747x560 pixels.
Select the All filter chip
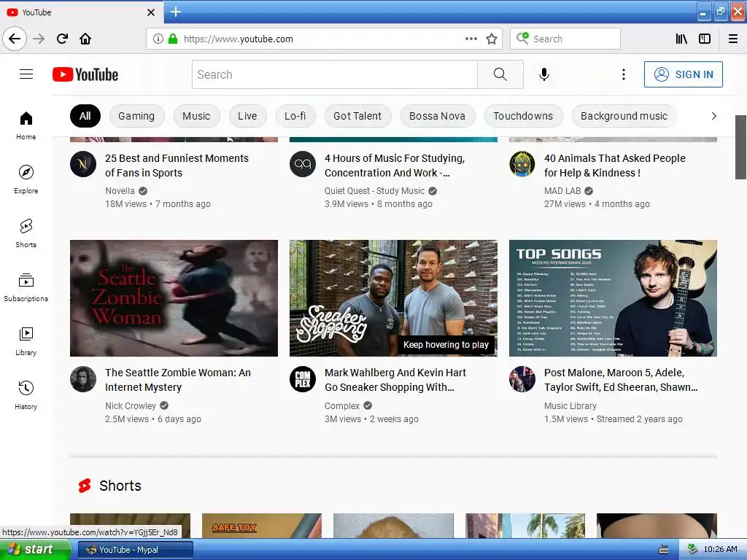coord(85,116)
